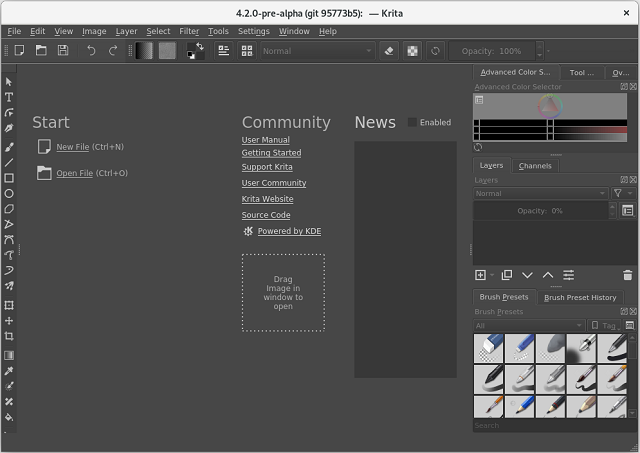Click the redo arrow in the toolbar
Viewport: 640px width, 453px height.
point(113,51)
